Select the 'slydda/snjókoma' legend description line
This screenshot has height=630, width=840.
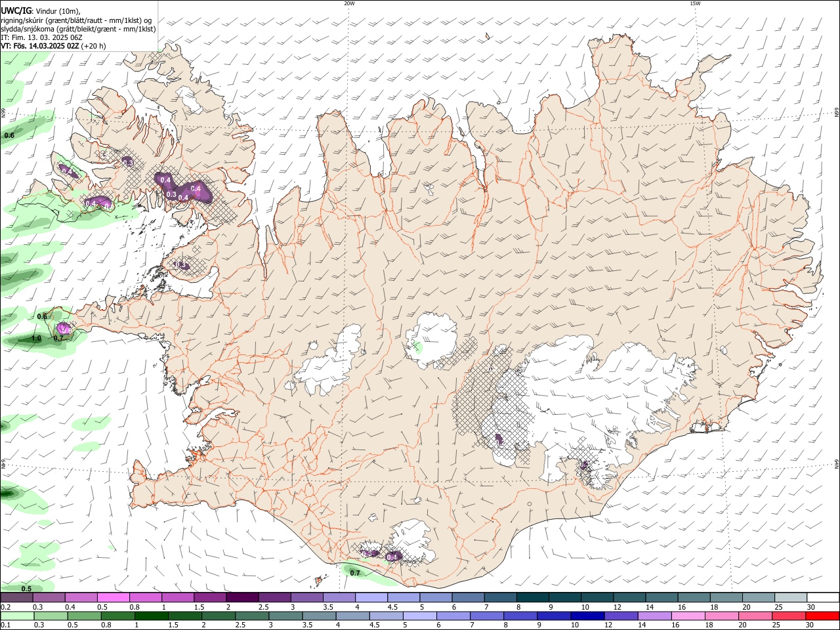click(78, 29)
